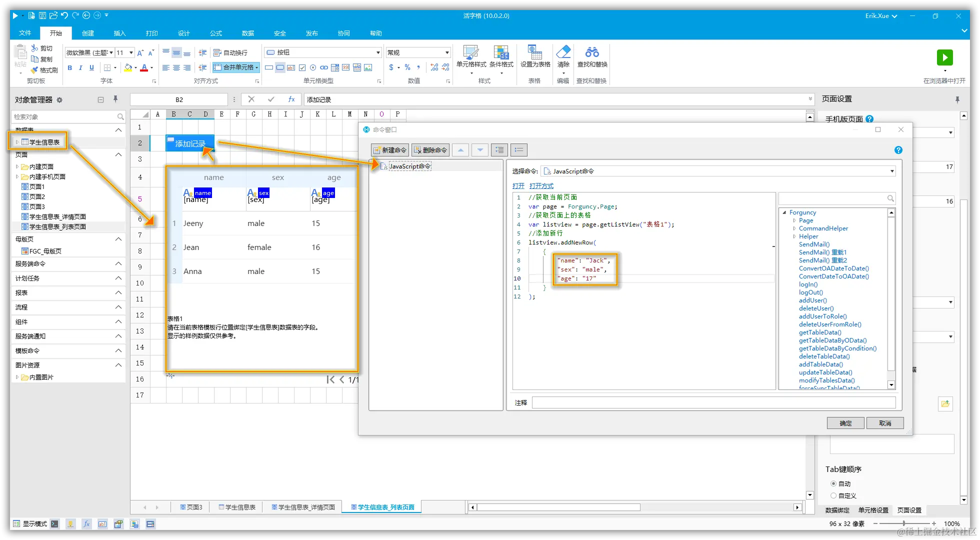The width and height of the screenshot is (980, 540).
Task: Click the Format Painter icon
Action: tap(35, 70)
